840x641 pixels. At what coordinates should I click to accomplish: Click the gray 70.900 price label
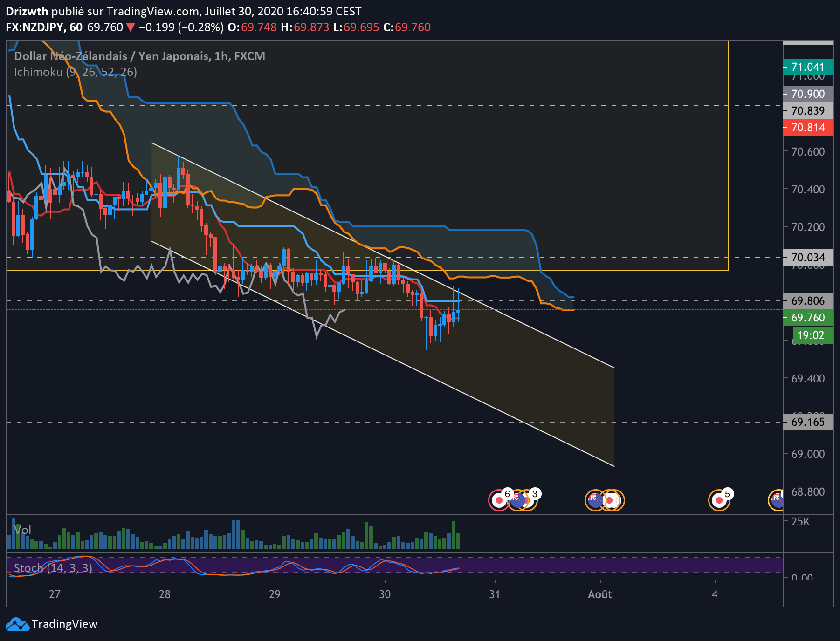coord(808,94)
